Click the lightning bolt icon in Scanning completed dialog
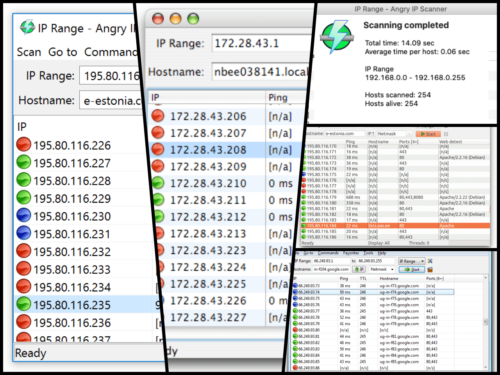The width and height of the screenshot is (500, 375). (337, 37)
